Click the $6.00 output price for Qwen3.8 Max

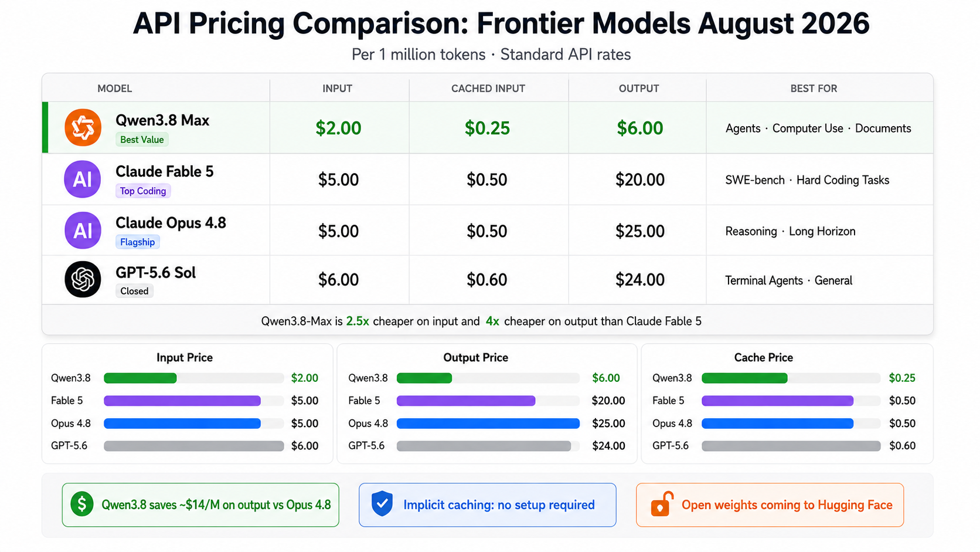639,128
